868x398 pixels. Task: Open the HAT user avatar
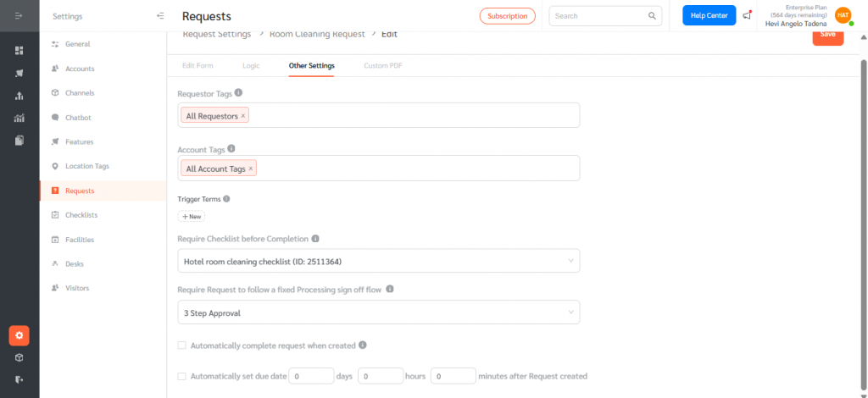click(843, 15)
